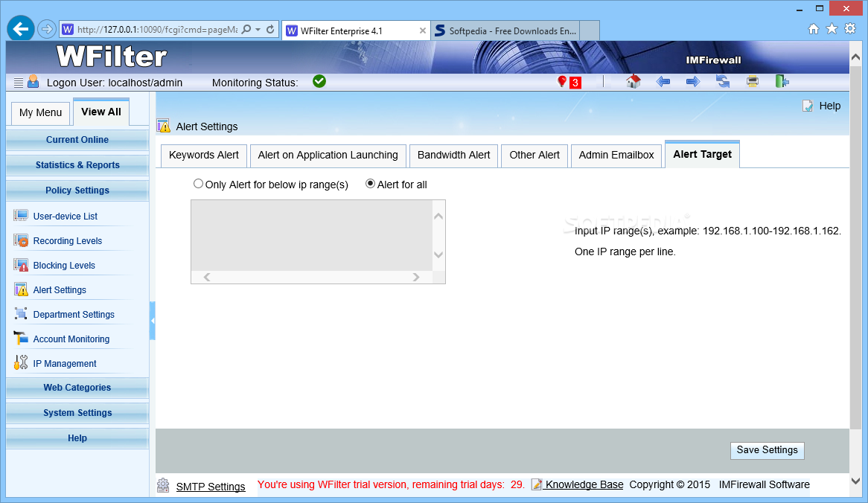Viewport: 868px width, 503px height.
Task: Click the browser forward arrow button
Action: tap(46, 29)
